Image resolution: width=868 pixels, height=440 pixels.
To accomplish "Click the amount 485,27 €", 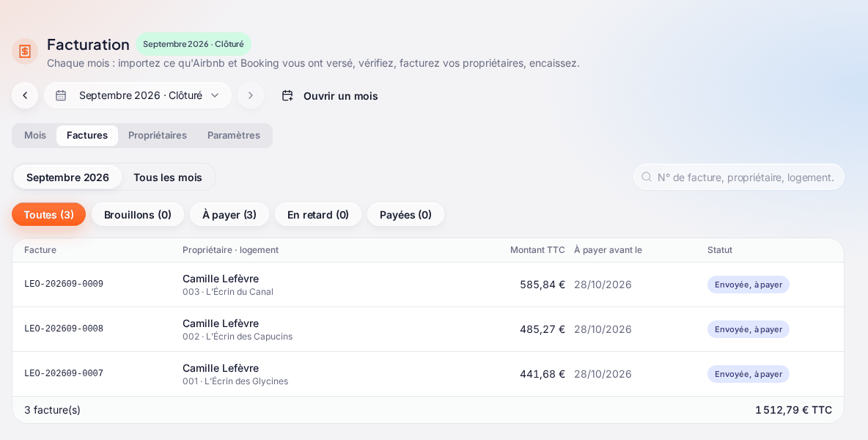I will tap(542, 329).
